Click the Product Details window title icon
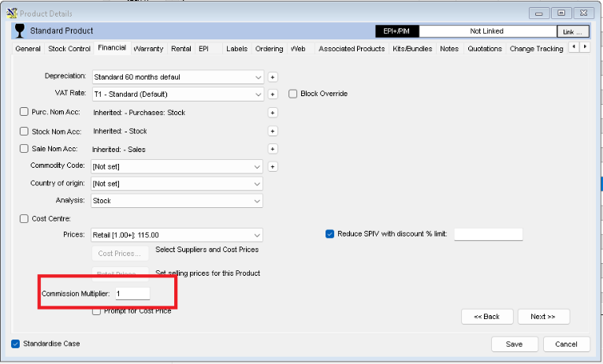The height and width of the screenshot is (364, 603). coord(12,13)
